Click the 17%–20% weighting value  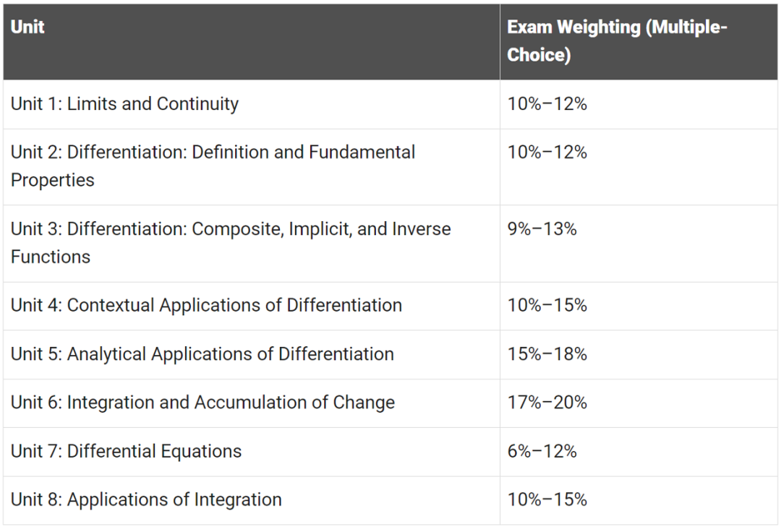[547, 402]
